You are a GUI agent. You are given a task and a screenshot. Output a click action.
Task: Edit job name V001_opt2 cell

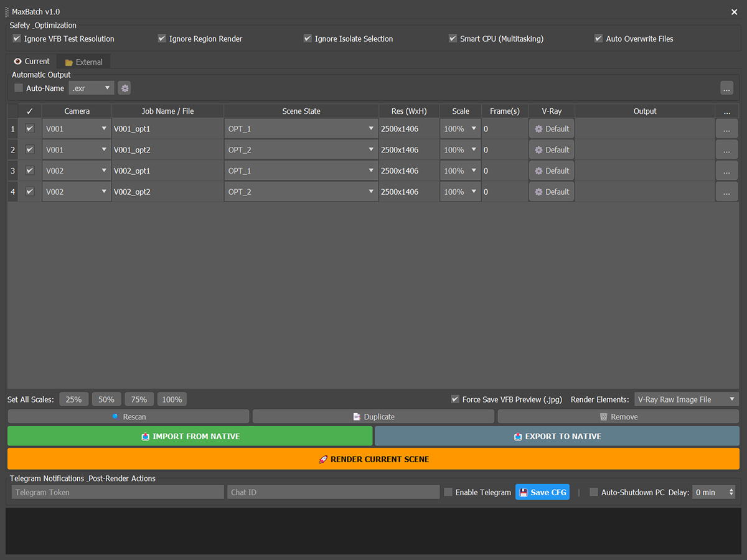167,150
